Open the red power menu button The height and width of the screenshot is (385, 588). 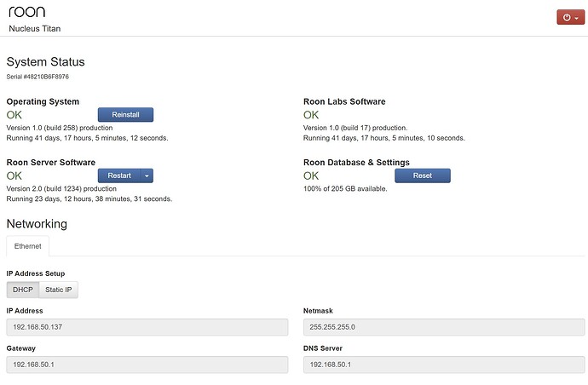(570, 17)
